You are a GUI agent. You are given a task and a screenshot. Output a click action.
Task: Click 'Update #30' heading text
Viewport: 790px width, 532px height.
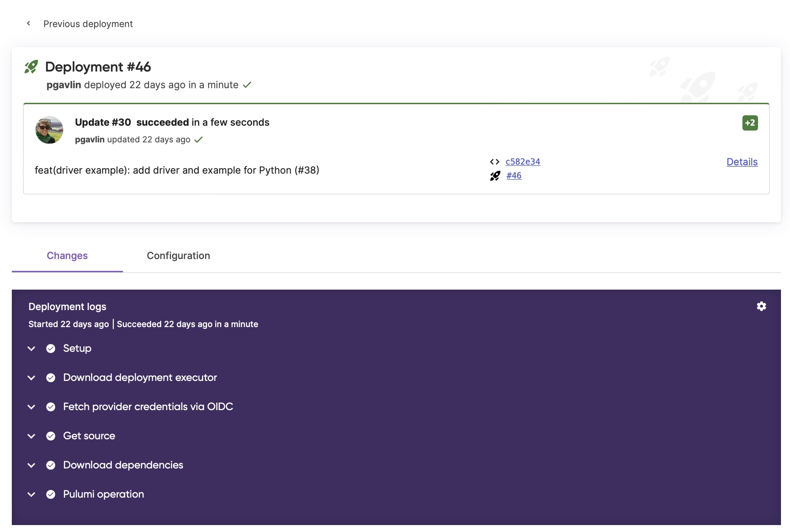(x=103, y=122)
